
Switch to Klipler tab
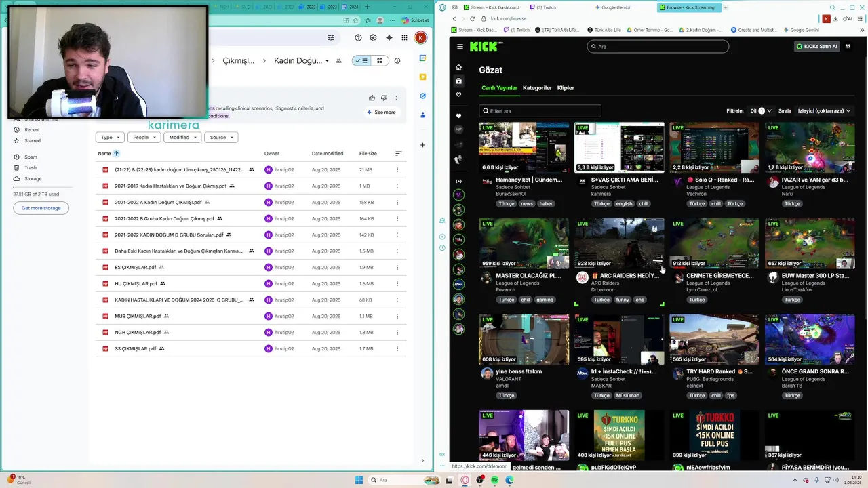[x=566, y=88]
